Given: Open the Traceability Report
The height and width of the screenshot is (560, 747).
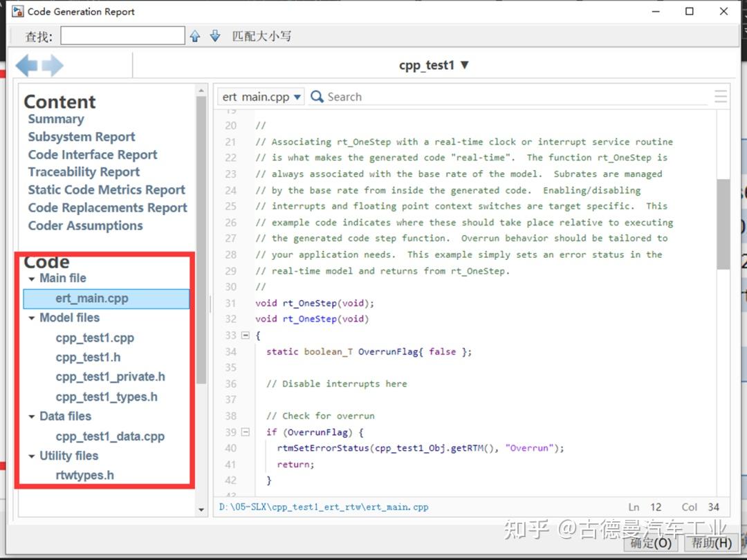Looking at the screenshot, I should coord(83,171).
